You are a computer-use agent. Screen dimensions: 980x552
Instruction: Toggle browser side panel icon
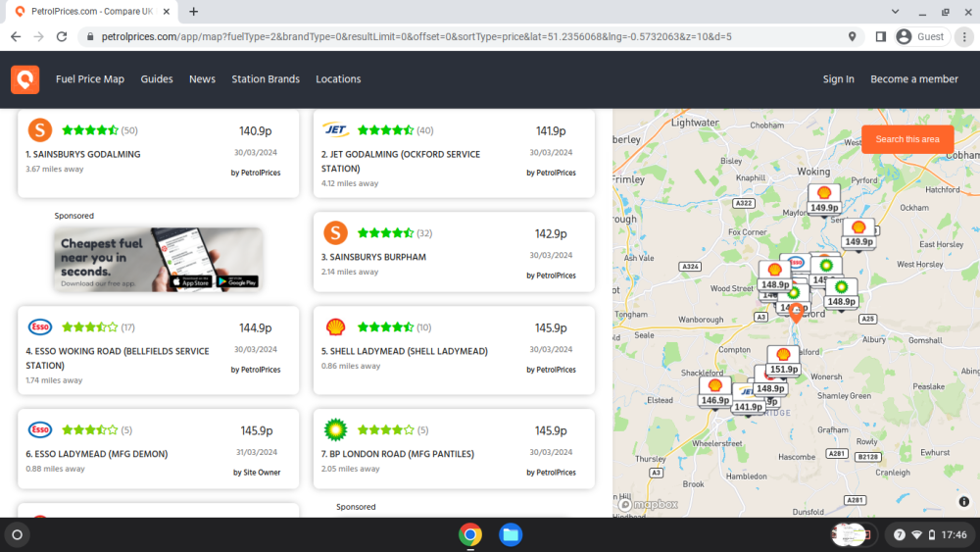pos(880,37)
